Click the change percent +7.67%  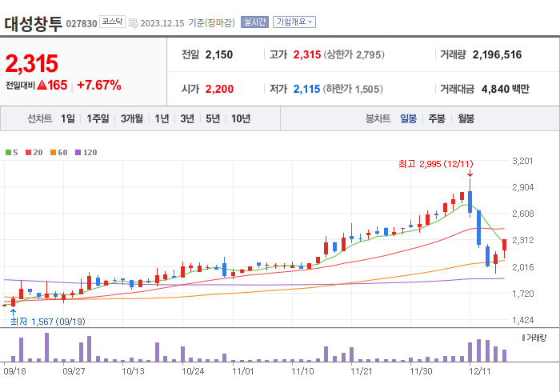click(99, 86)
